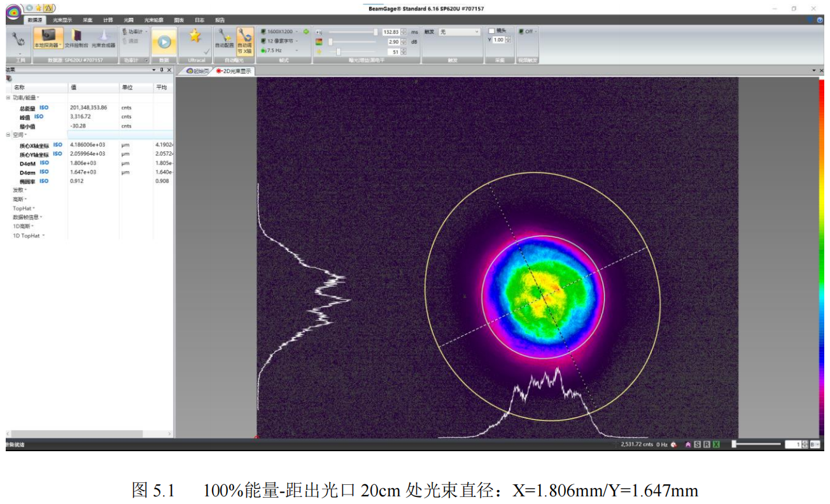Viewport: 830px width, 504px height.
Task: Select the 本地探测器 local detector icon
Action: (48, 37)
